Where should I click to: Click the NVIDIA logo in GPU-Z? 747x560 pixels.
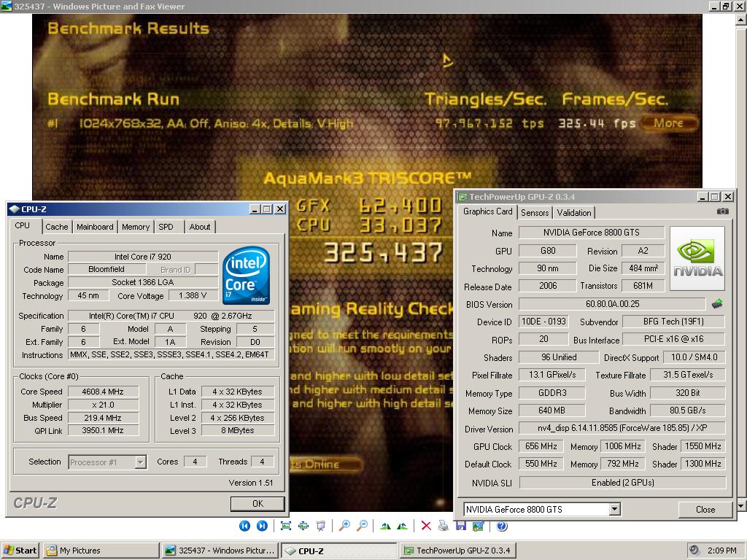tap(697, 258)
